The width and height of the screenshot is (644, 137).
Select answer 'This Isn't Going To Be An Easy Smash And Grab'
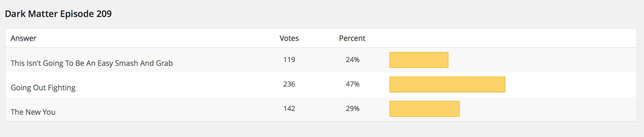pos(92,63)
